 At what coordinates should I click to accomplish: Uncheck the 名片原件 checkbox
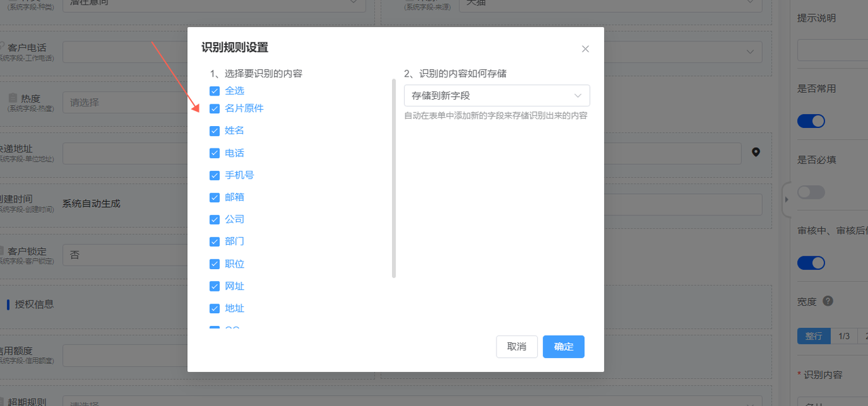[x=214, y=108]
